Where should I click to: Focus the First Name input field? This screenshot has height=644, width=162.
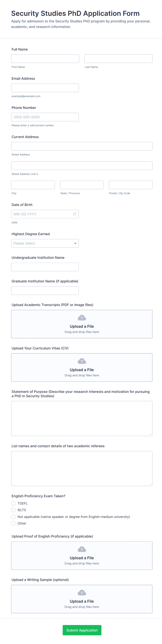tap(45, 59)
